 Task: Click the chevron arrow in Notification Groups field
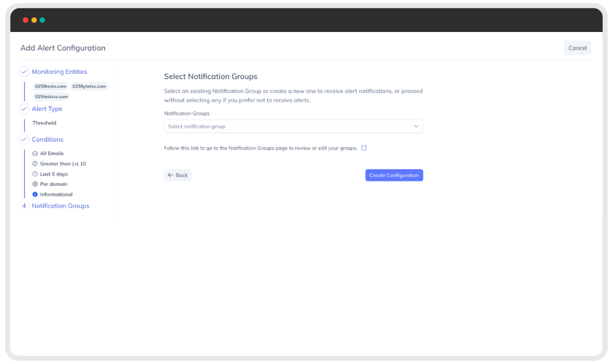click(416, 126)
